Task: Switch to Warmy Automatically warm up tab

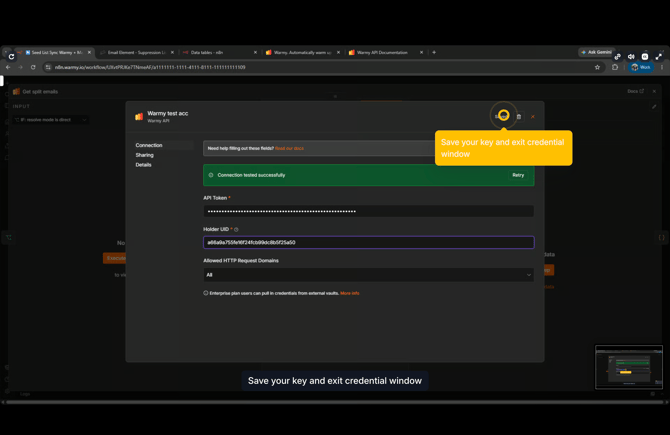Action: tap(302, 52)
